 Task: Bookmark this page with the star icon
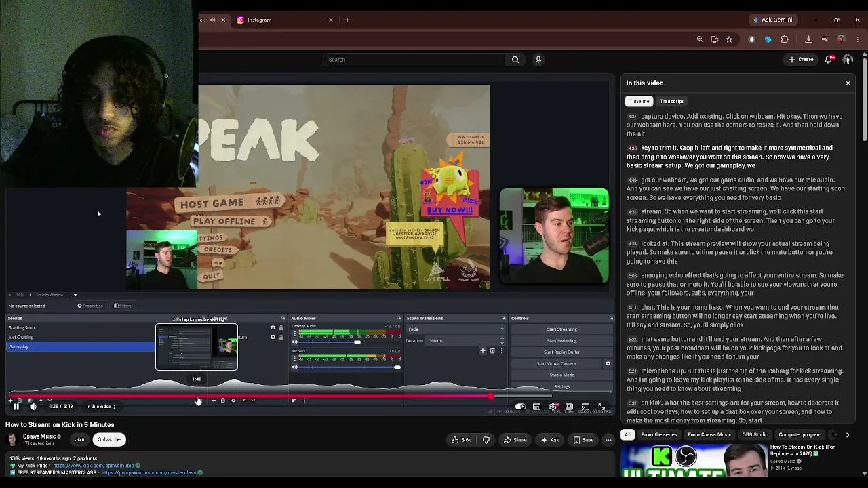[729, 39]
